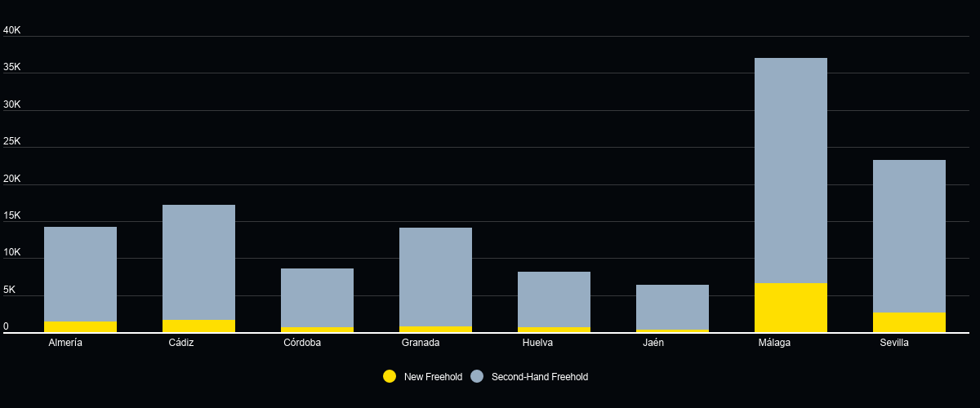Screen dimensions: 980x408
Task: Click Málaga's gray Second-Hand Freehold bar
Action: click(791, 171)
